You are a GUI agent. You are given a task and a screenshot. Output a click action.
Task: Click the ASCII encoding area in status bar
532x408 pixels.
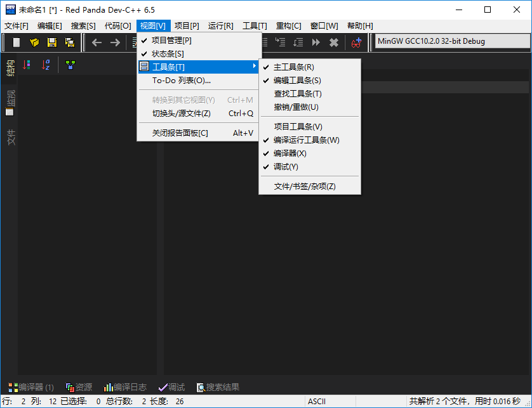pos(317,401)
